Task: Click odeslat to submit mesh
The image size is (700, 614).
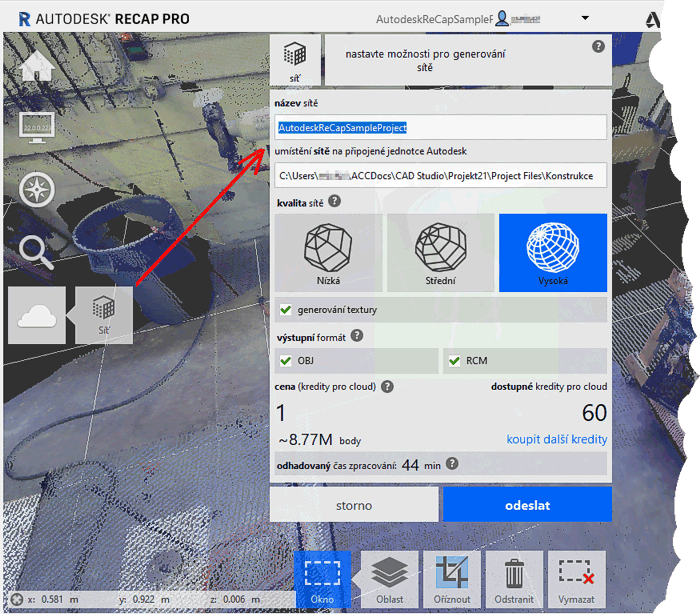Action: [x=527, y=505]
